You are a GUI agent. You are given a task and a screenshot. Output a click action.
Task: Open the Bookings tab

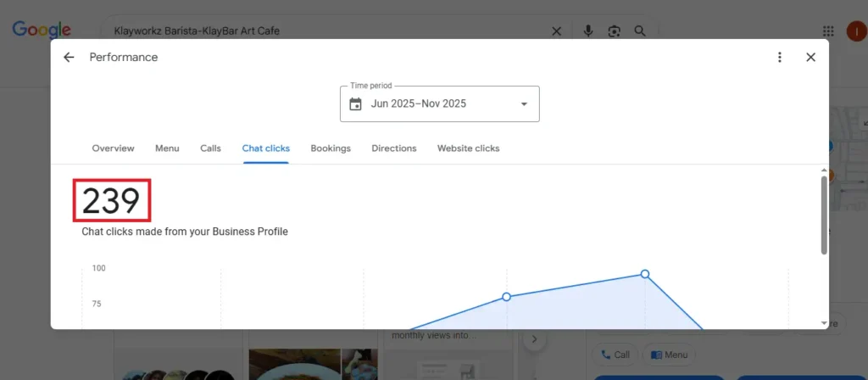[331, 148]
